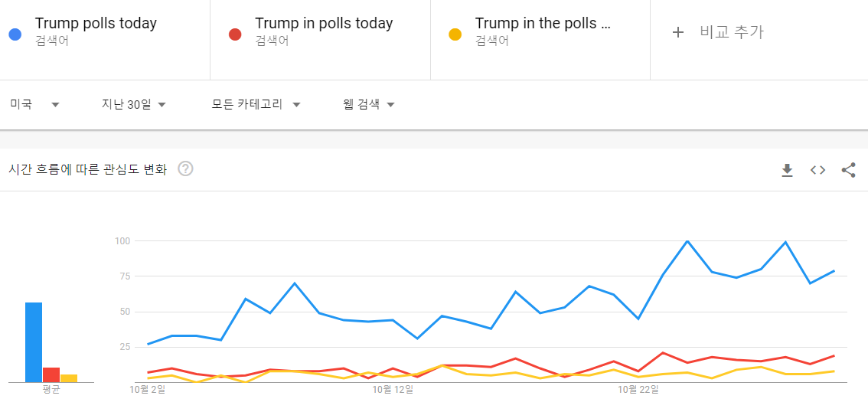Open the help question mark icon
Viewport: 868px width, 412px height.
185,169
